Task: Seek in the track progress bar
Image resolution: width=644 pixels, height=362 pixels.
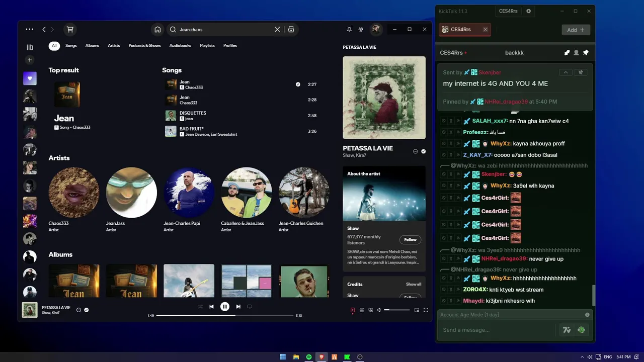Action: [x=225, y=315]
